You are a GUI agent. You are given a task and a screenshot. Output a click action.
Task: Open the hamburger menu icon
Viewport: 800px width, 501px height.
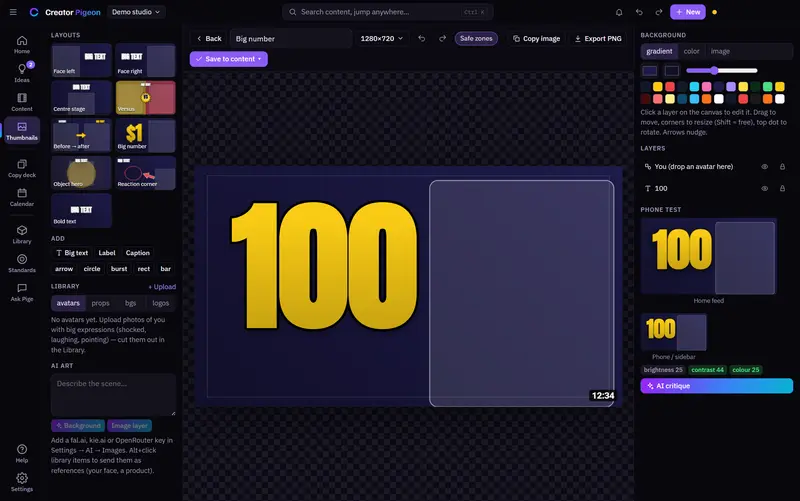pyautogui.click(x=13, y=12)
